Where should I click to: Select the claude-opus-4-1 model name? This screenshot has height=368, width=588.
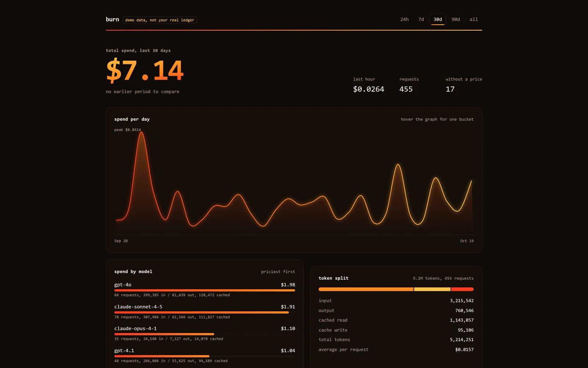[x=135, y=329]
